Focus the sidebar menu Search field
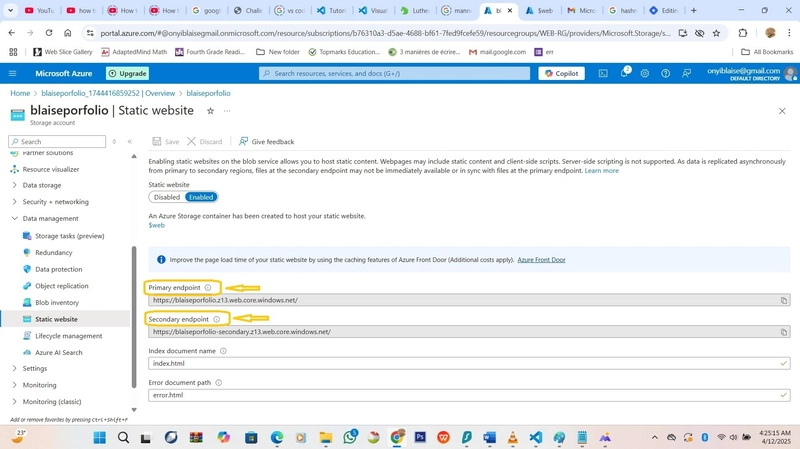Screen dimensions: 800x449 (x=57, y=142)
